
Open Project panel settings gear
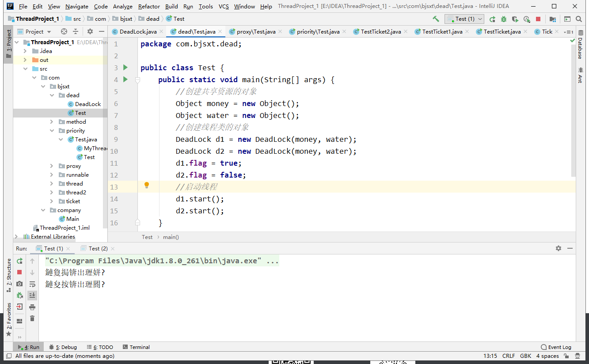pyautogui.click(x=90, y=31)
